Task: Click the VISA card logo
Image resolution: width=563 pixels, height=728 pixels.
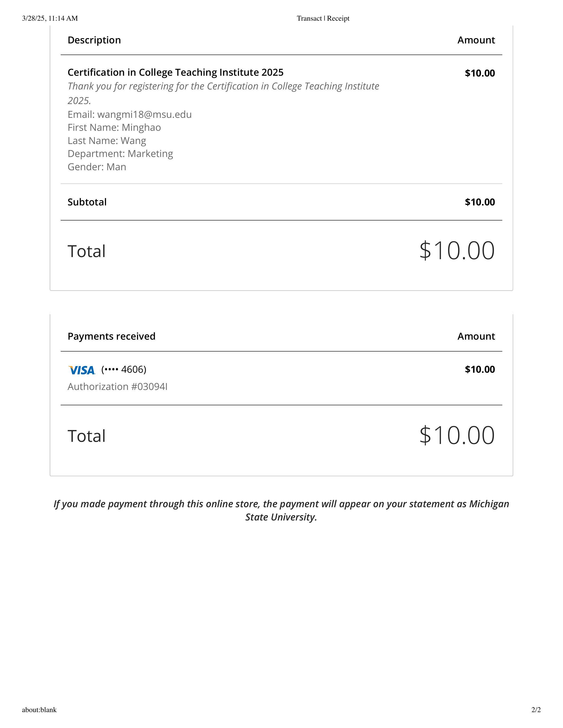Action: coord(81,370)
